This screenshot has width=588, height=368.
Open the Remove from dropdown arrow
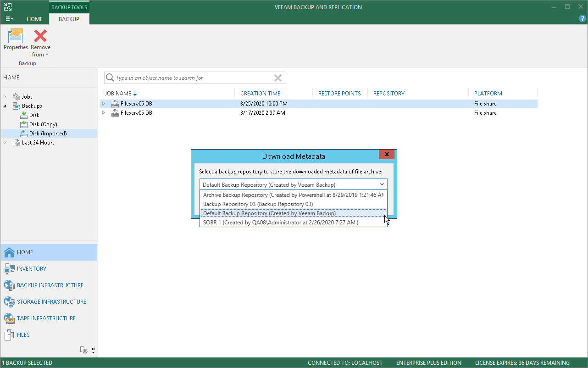click(x=47, y=55)
